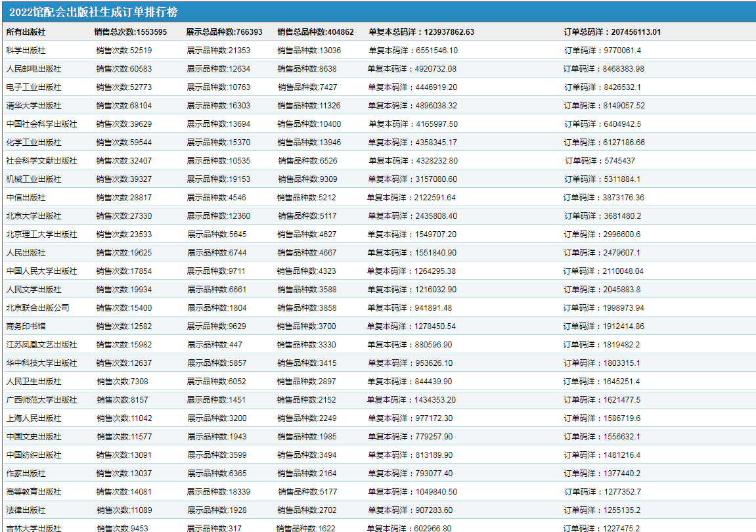Open the 商务印书馆 publisher row
The width and height of the screenshot is (756, 532).
(x=26, y=326)
